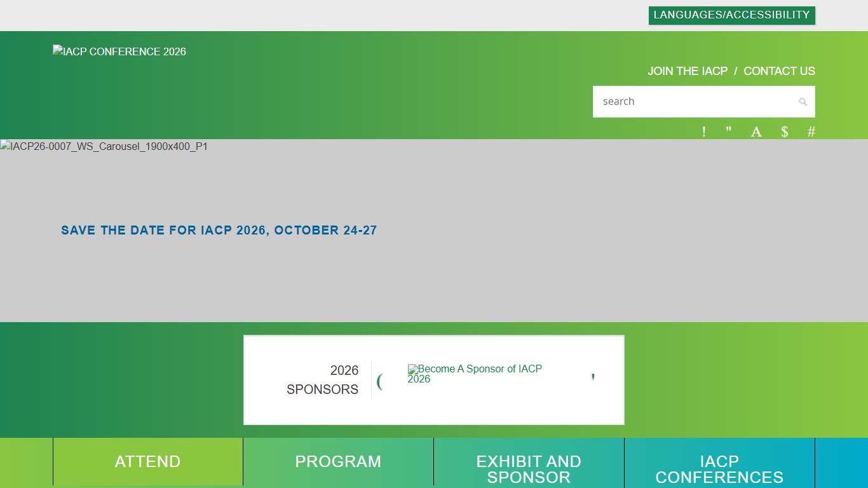This screenshot has width=868, height=488.
Task: Click the '$' social media icon
Action: click(x=784, y=132)
